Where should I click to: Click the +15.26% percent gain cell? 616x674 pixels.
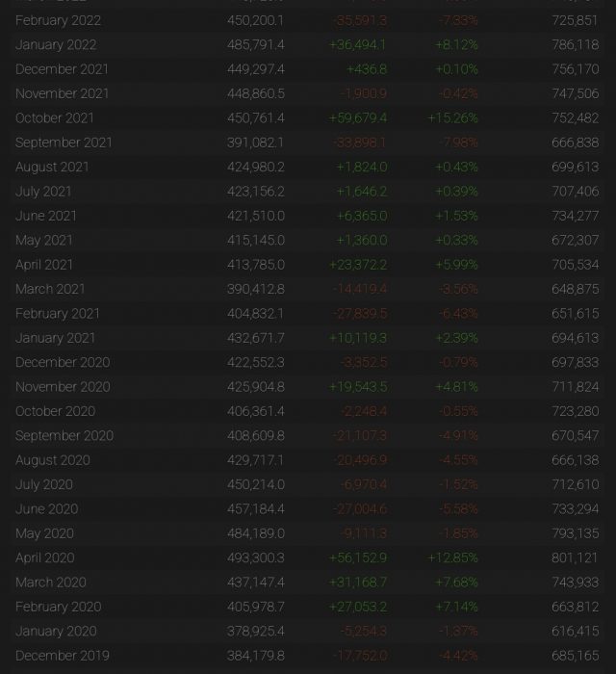452,118
